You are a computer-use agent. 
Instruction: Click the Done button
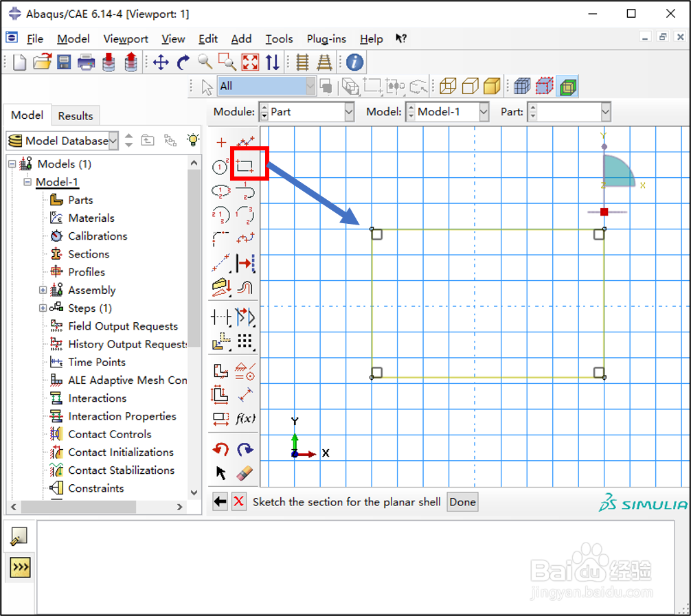pyautogui.click(x=462, y=502)
